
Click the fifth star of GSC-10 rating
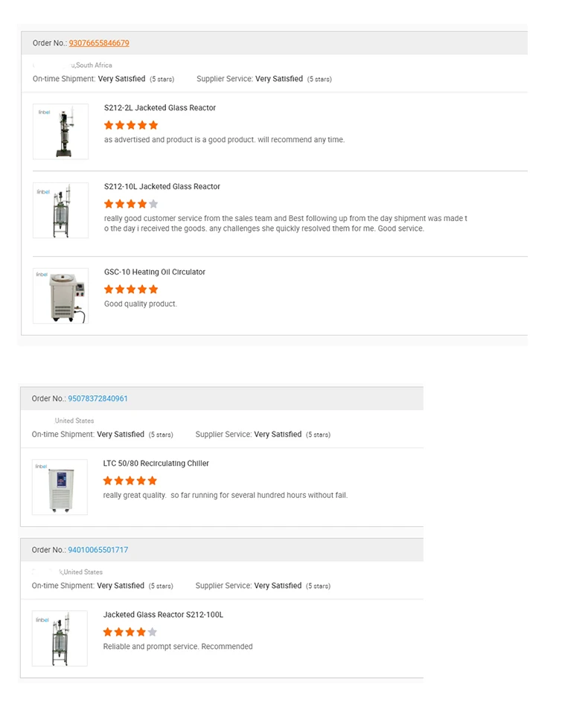[x=153, y=289]
